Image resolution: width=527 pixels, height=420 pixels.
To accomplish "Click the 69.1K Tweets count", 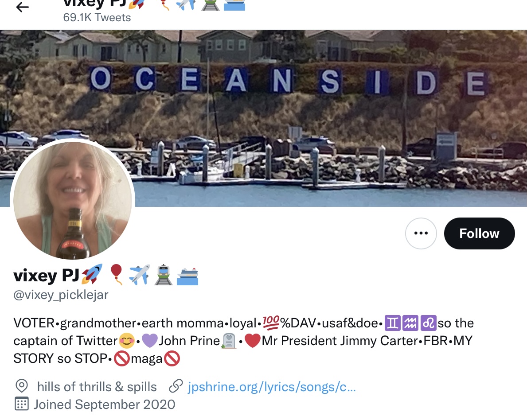I will tap(97, 17).
